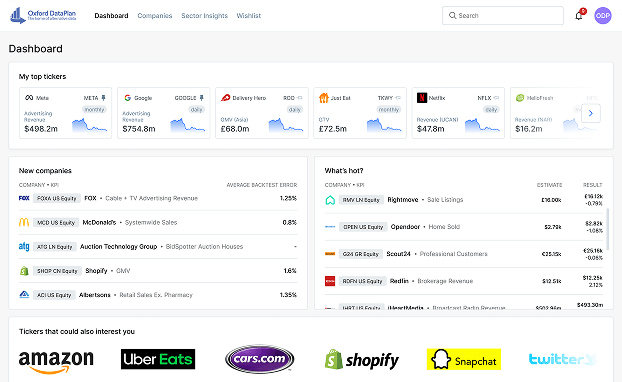Select the ATG LN Equity tag
622x382 pixels.
[55, 247]
